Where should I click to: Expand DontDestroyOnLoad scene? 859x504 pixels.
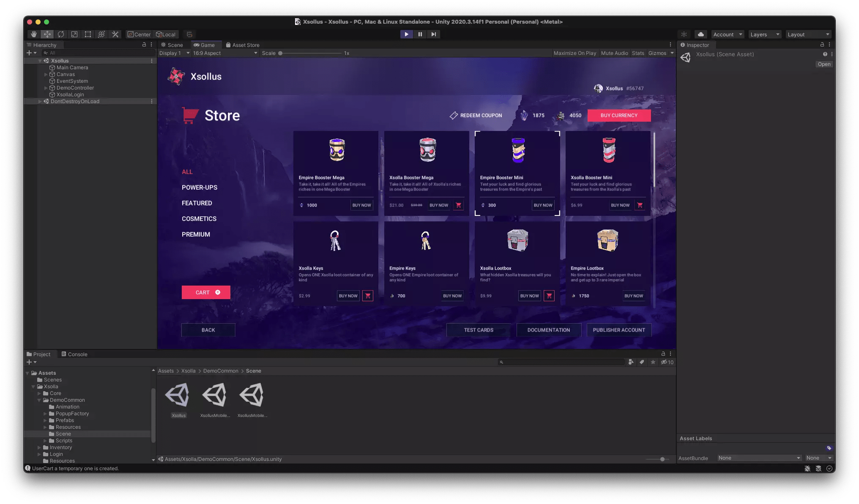[40, 101]
